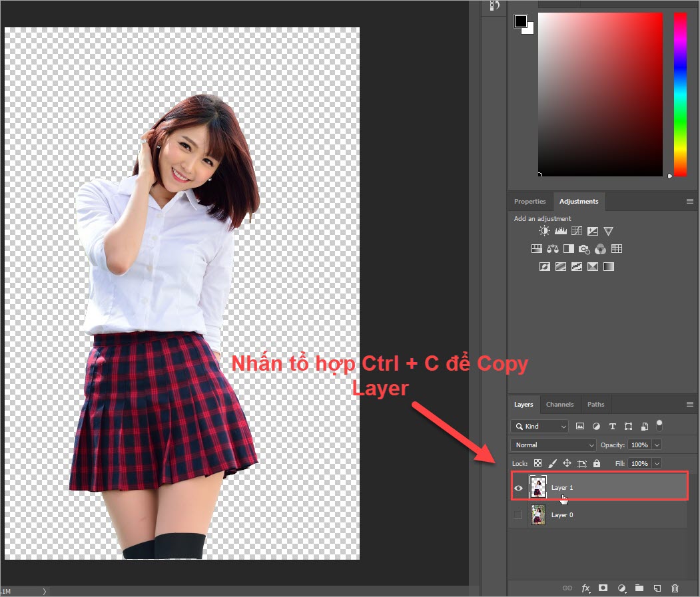This screenshot has height=597, width=700.
Task: Open the Opacity percentage dropdown
Action: (x=657, y=445)
